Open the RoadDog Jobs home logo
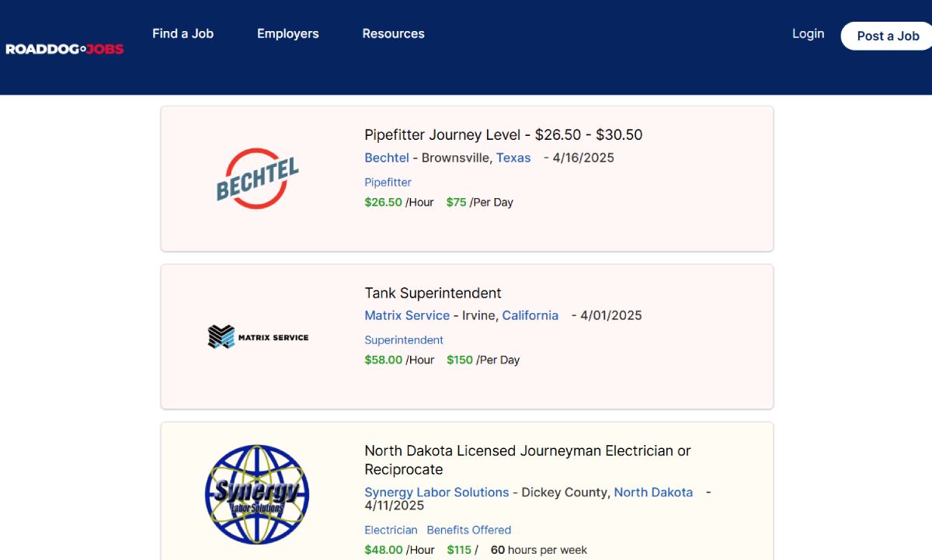The image size is (932, 560). coord(64,49)
